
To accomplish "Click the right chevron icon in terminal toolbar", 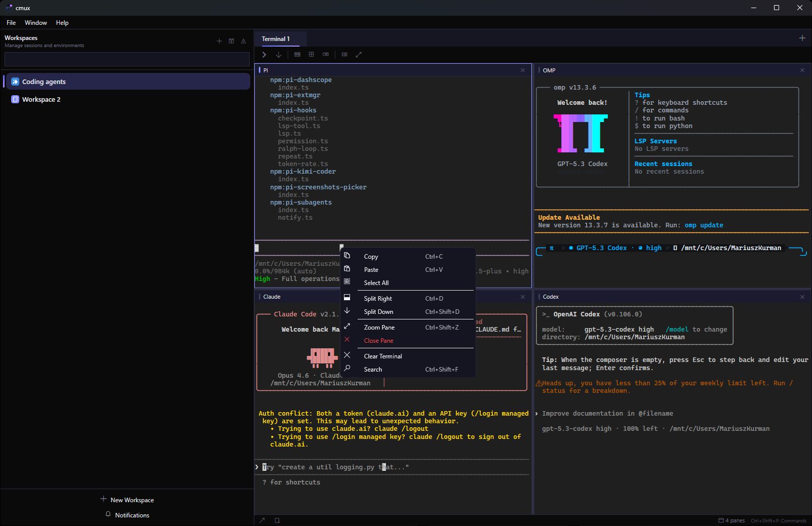I will [264, 55].
